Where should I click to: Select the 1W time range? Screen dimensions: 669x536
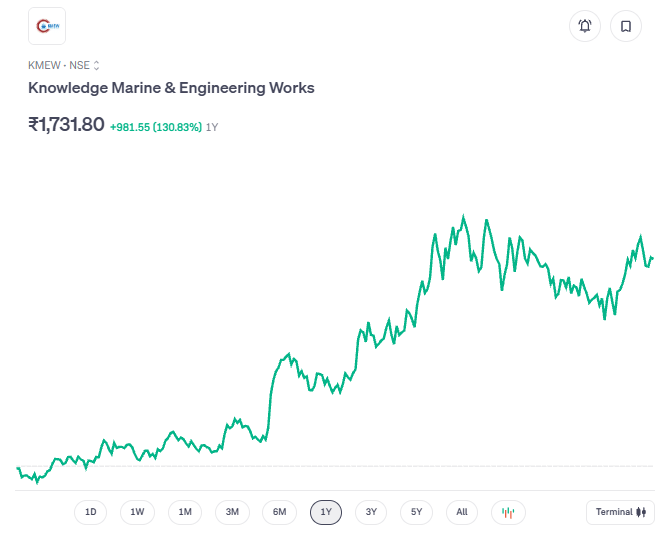[137, 512]
